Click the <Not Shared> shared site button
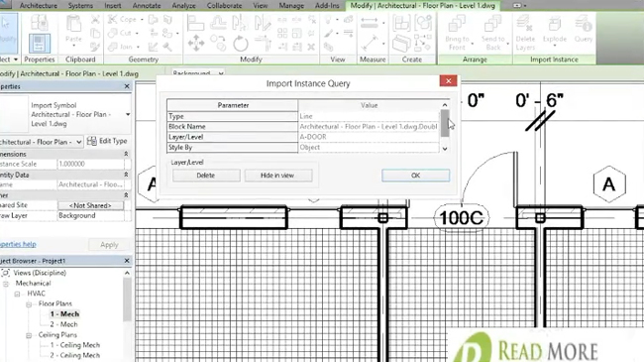Screen dimensions: 644x362 point(90,205)
